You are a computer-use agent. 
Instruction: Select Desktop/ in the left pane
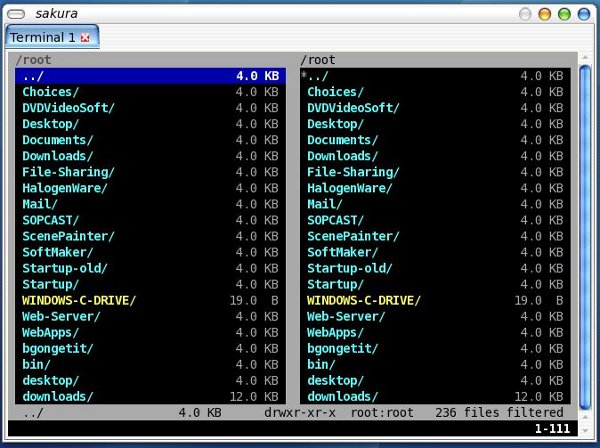150,124
